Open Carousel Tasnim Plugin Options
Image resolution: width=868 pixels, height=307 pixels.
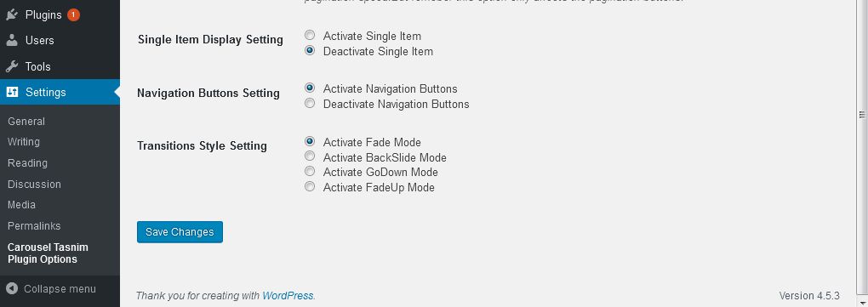49,253
